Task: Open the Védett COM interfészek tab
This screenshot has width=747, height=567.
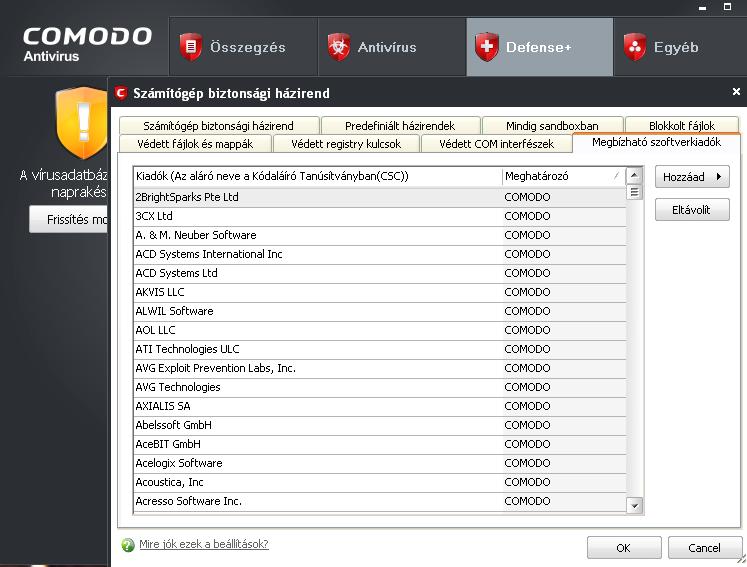Action: [x=496, y=144]
